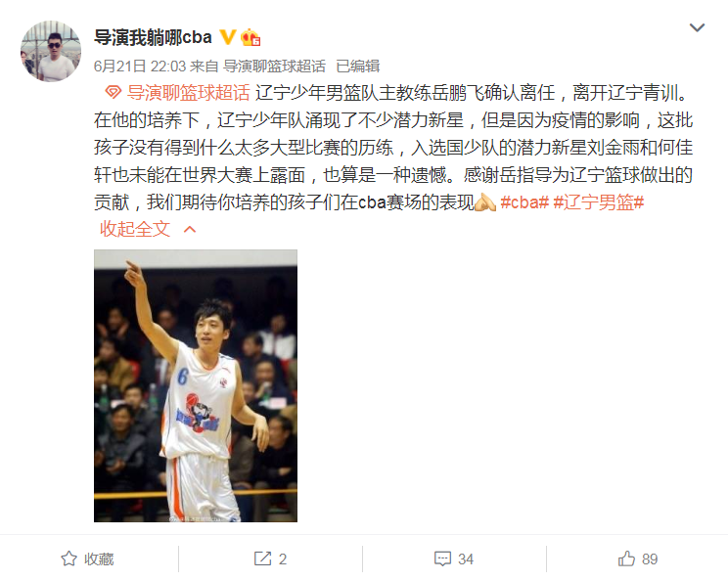Click the collapse arrow next to 收起全文
728x581 pixels.
click(190, 229)
